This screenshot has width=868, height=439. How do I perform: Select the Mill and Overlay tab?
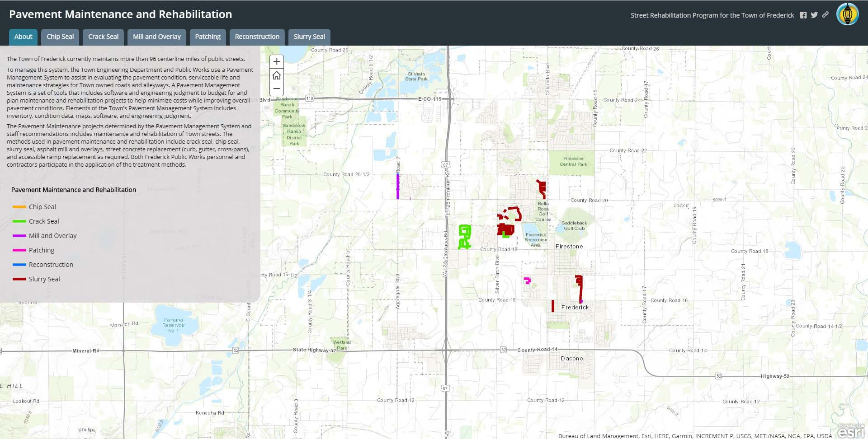coord(156,37)
